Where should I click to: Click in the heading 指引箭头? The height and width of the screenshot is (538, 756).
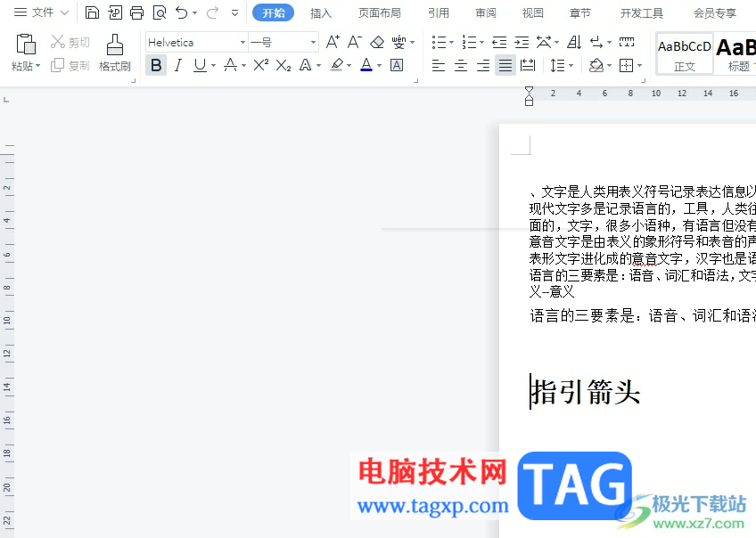point(586,392)
